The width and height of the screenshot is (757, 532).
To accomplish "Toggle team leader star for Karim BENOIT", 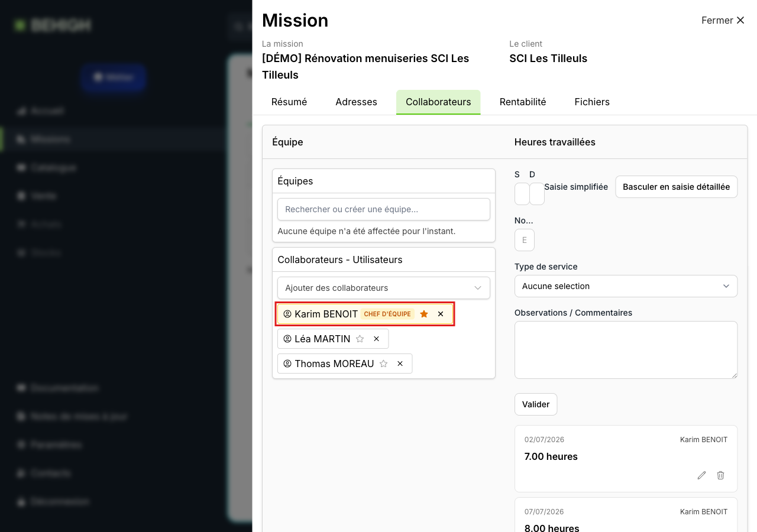I will click(x=424, y=314).
